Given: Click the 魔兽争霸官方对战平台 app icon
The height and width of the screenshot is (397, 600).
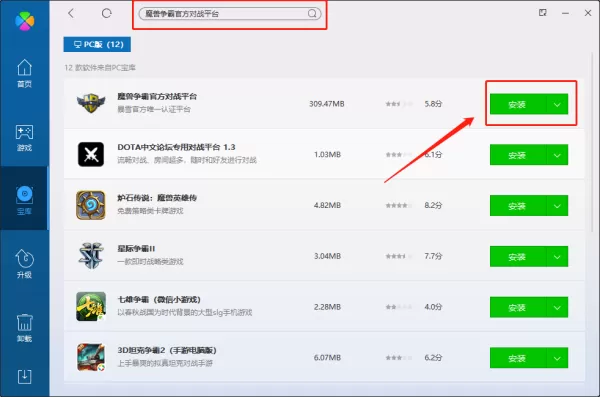Looking at the screenshot, I should [x=91, y=103].
